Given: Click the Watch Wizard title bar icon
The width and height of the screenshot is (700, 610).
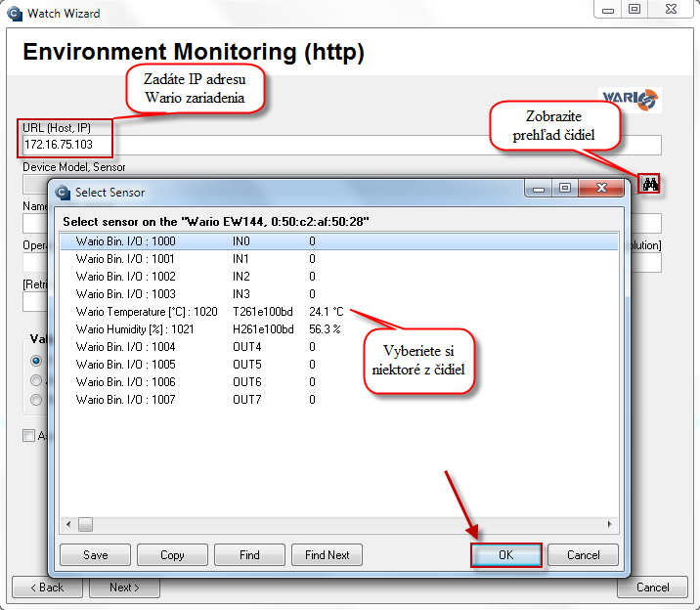Looking at the screenshot, I should (15, 14).
